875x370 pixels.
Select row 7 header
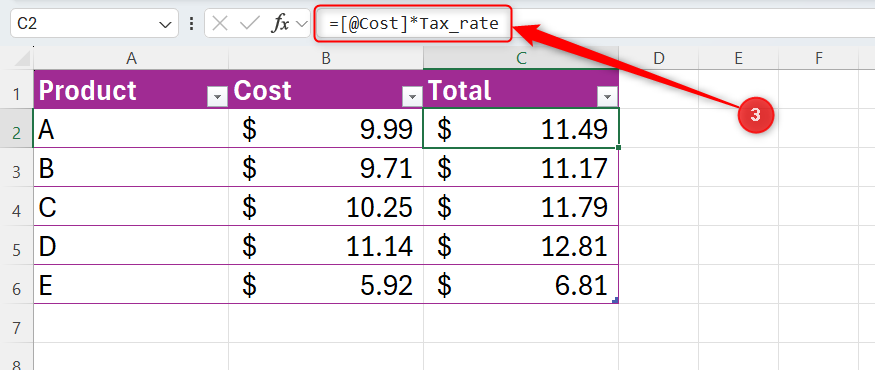coord(17,324)
